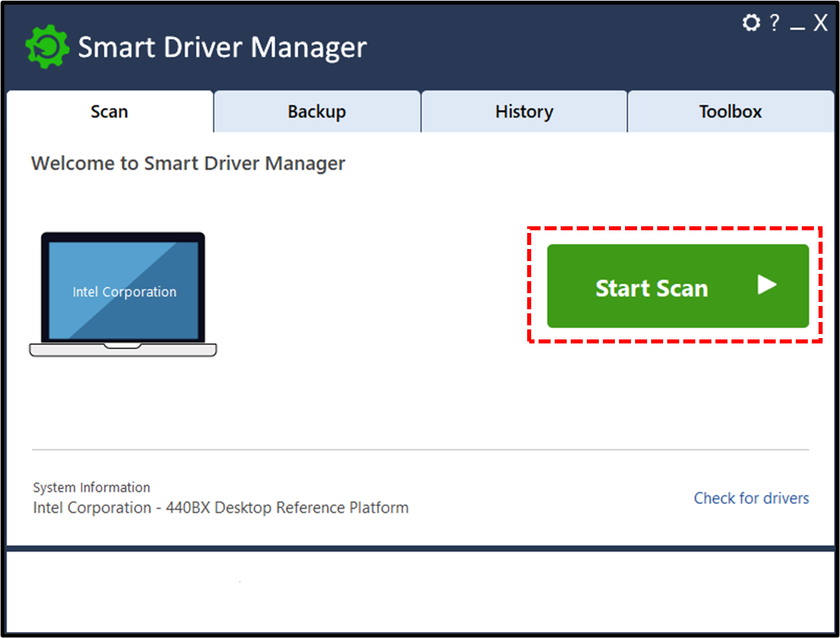840x638 pixels.
Task: Click the Smart Driver Manager title text
Action: point(222,48)
